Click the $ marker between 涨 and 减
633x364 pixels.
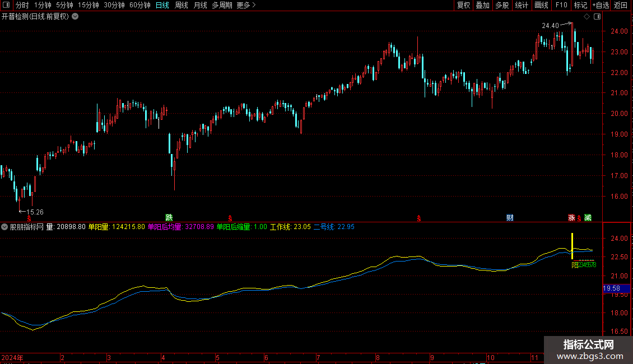(x=579, y=218)
